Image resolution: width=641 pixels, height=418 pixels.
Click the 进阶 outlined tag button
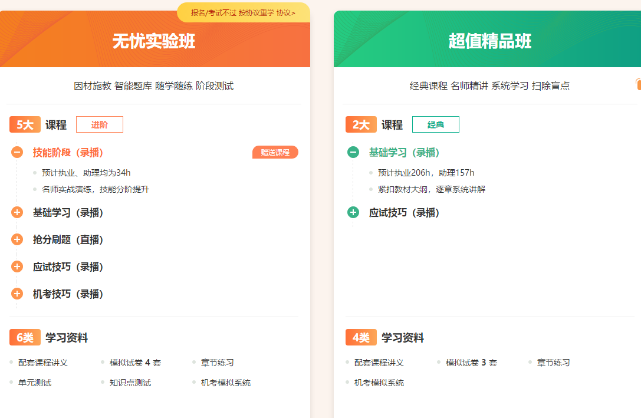pos(99,125)
